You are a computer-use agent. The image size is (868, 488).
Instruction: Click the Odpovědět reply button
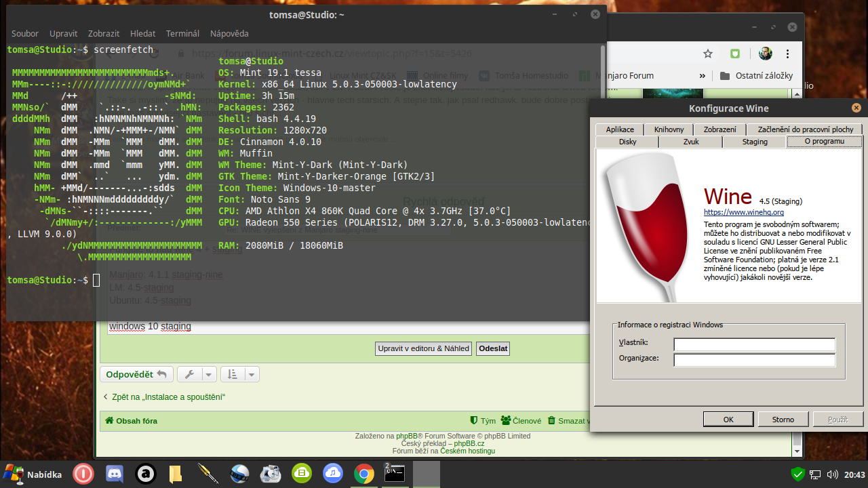136,374
